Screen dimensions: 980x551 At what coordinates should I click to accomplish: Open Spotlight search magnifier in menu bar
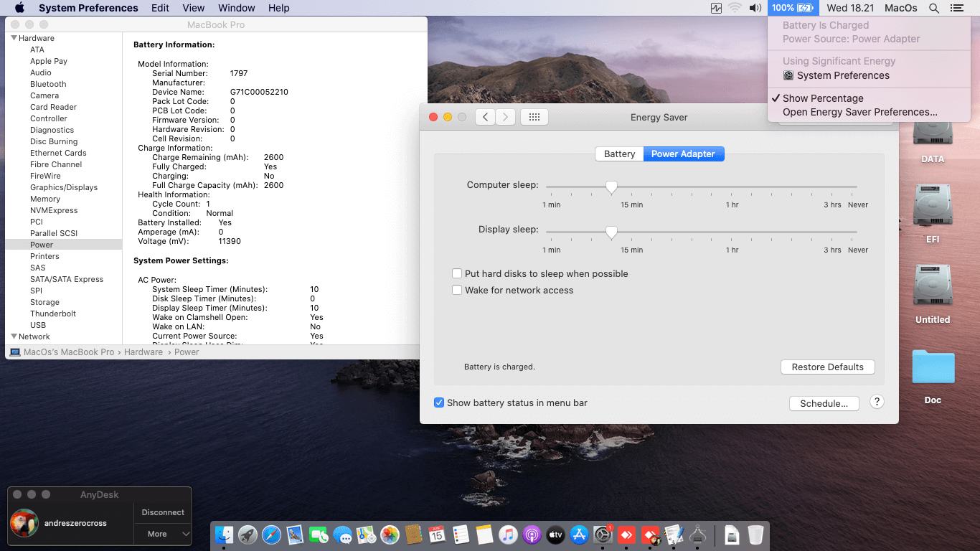[x=933, y=8]
